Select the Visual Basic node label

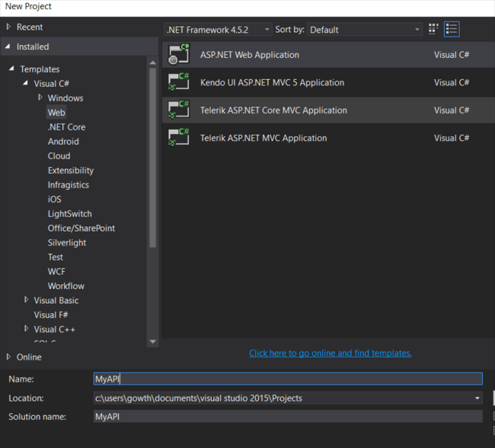point(56,300)
